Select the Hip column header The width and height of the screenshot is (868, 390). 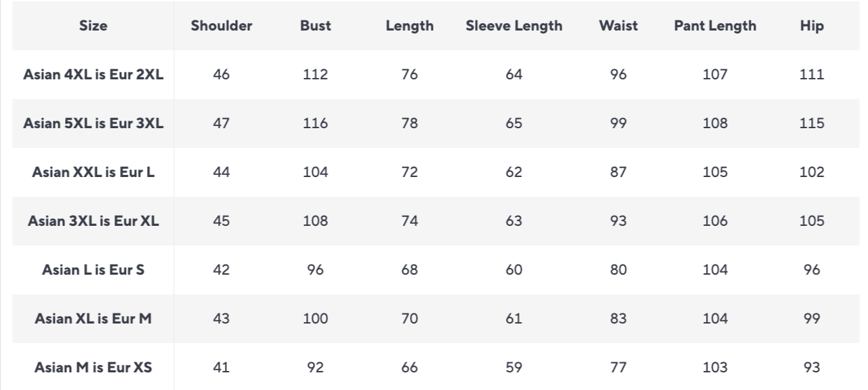point(812,26)
